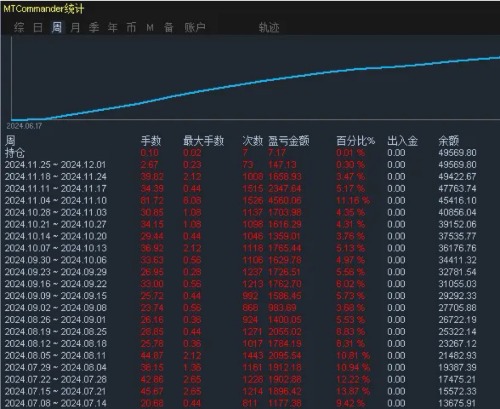
Task: Open the 账户 account tab
Action: (x=195, y=27)
